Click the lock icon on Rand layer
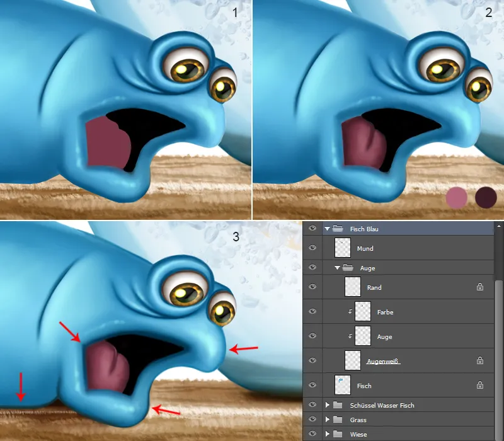Image resolution: width=504 pixels, height=441 pixels. 480,287
